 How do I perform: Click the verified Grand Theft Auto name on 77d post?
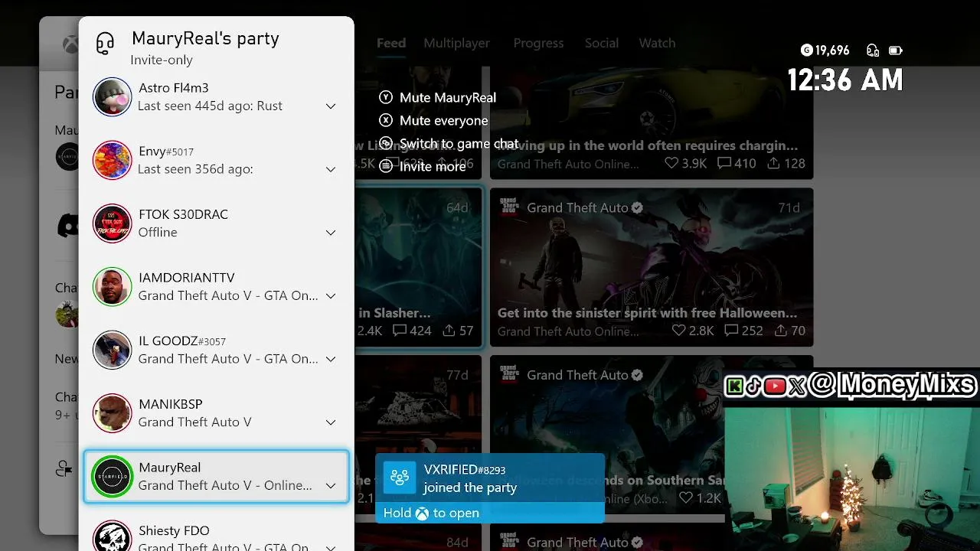point(585,375)
